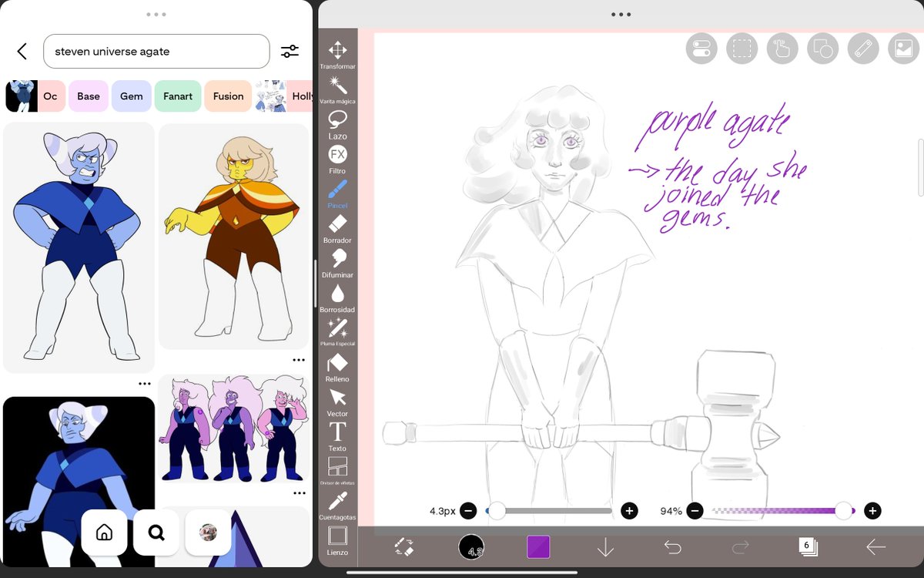
Task: Open Pinterest search tab
Action: click(x=156, y=533)
